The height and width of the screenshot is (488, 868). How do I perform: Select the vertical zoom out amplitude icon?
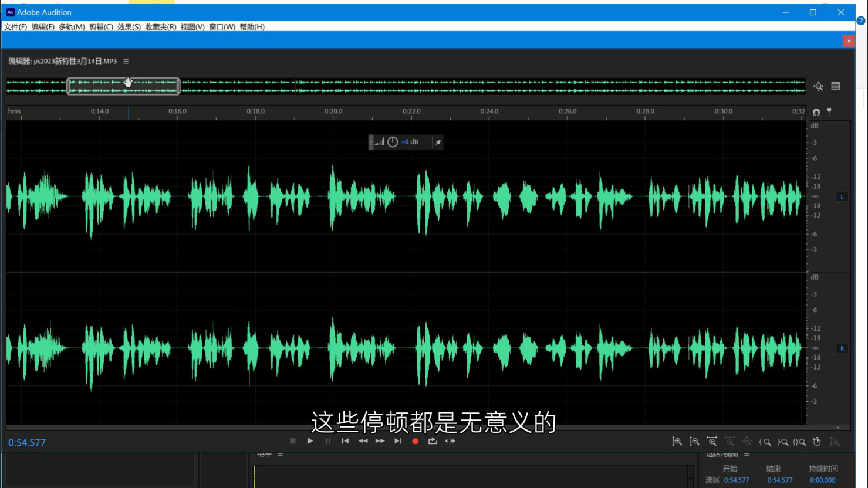coord(694,441)
